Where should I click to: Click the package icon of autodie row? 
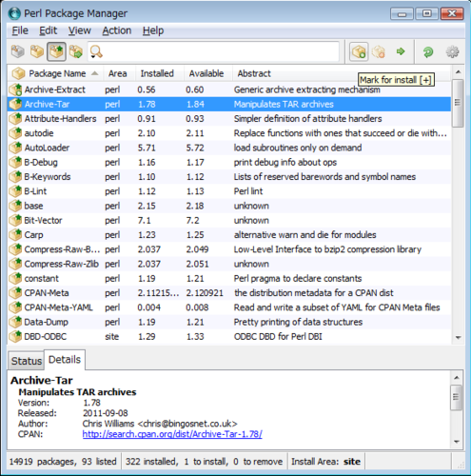point(15,133)
